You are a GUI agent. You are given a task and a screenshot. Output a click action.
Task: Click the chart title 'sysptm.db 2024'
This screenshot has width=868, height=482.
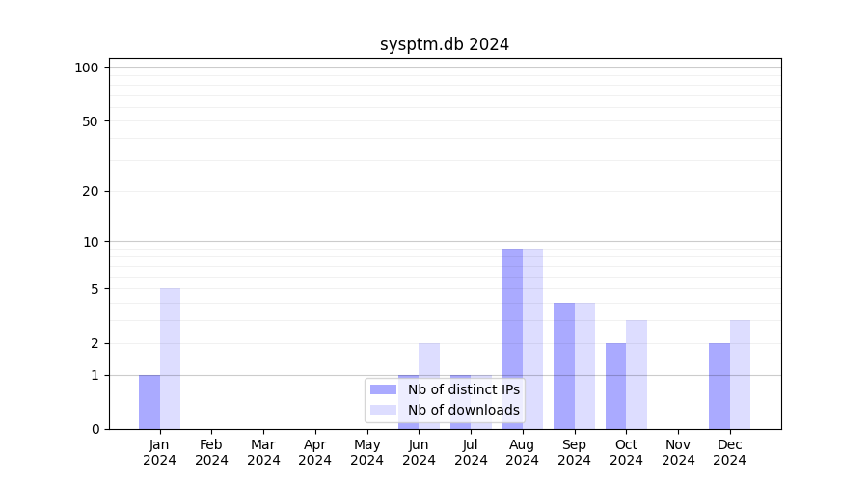(445, 44)
